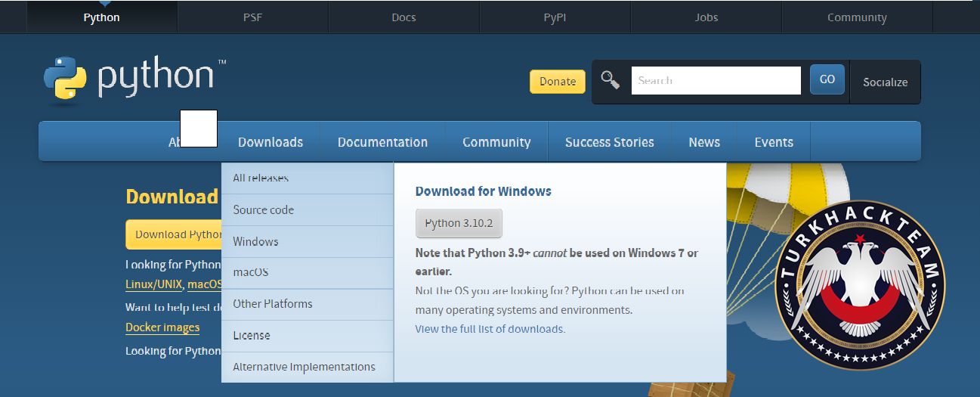980x397 pixels.
Task: Open the Community top bar tab
Action: [x=857, y=17]
